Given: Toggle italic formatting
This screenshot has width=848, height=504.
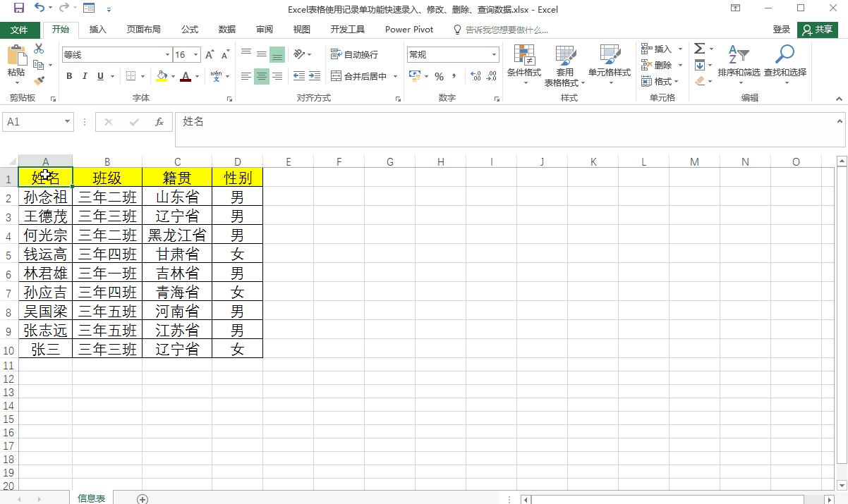Looking at the screenshot, I should pos(85,76).
